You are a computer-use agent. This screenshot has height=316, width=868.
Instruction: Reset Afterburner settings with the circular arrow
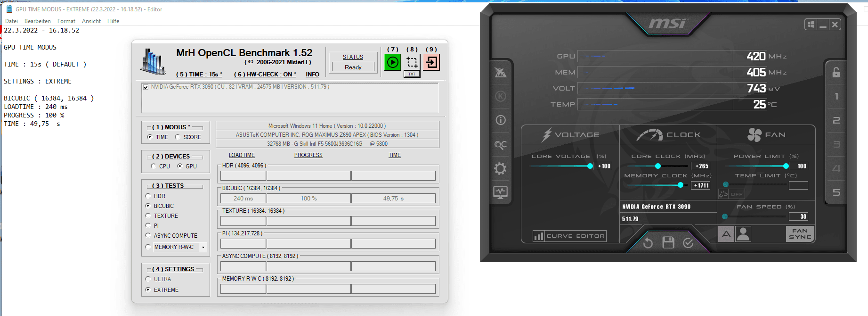tap(648, 243)
